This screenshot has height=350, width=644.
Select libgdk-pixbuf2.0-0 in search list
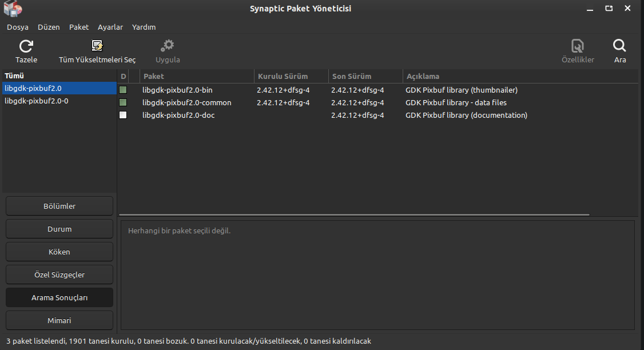(37, 101)
